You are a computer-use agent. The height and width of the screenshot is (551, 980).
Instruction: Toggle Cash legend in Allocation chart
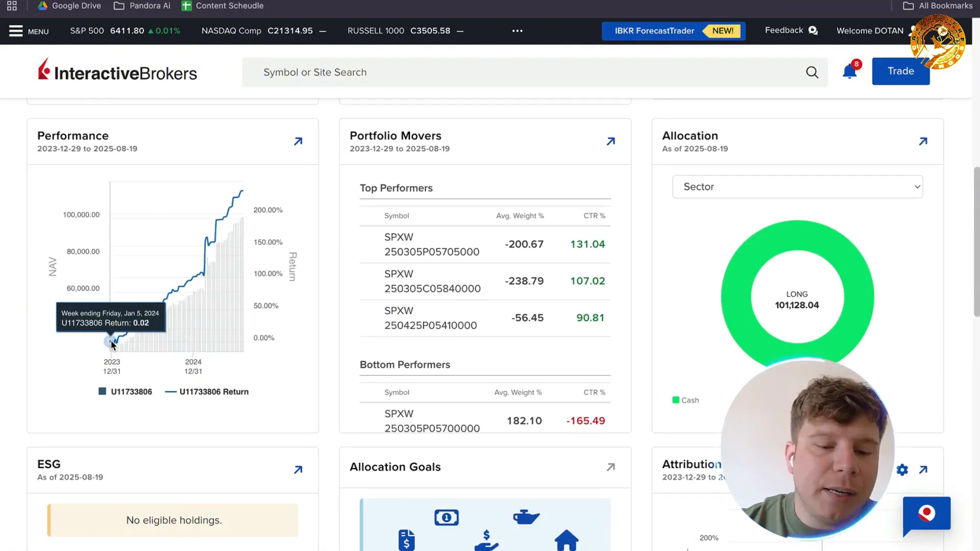(685, 400)
